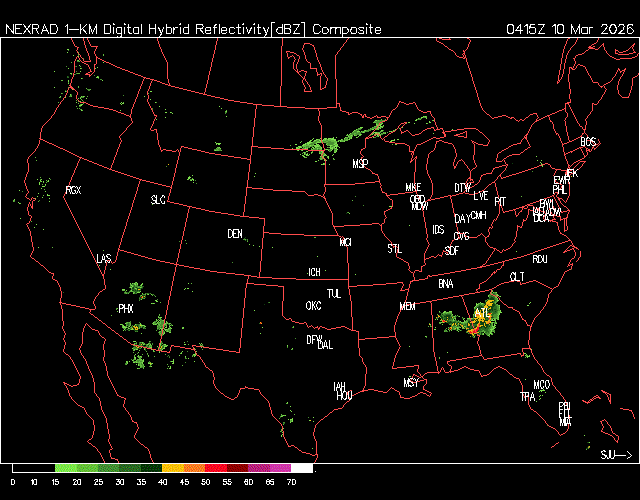Select the STL station label
Screen dimensions: 640x500
[395, 247]
